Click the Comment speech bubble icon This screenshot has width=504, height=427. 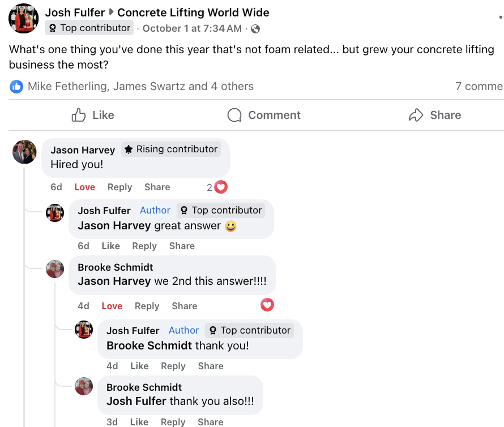[x=233, y=115]
